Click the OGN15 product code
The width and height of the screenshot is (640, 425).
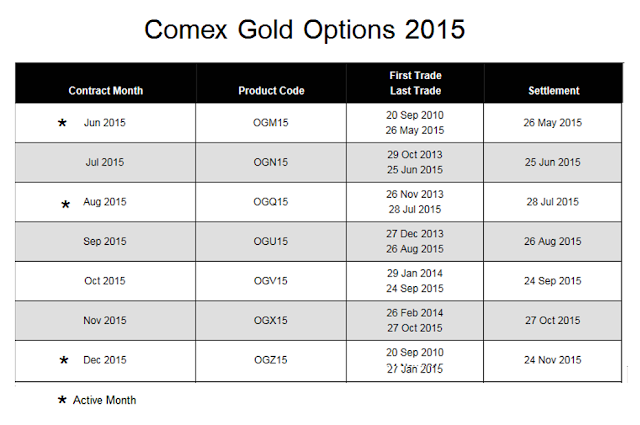click(x=270, y=162)
